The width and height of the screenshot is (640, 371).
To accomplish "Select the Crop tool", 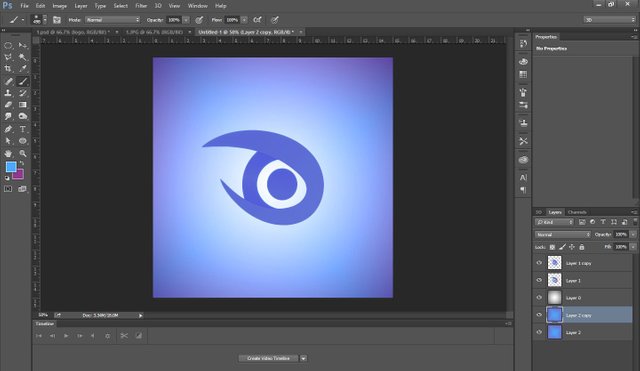I will coord(8,69).
